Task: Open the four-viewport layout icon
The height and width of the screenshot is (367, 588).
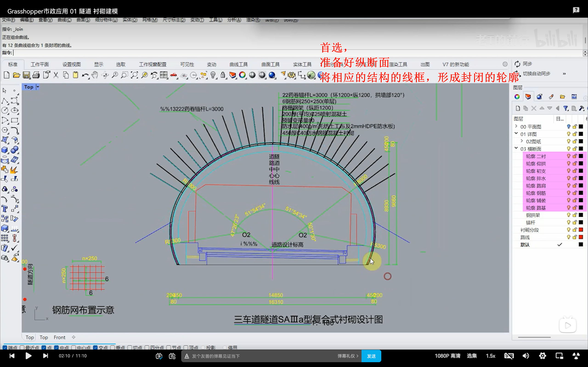Action: click(164, 75)
